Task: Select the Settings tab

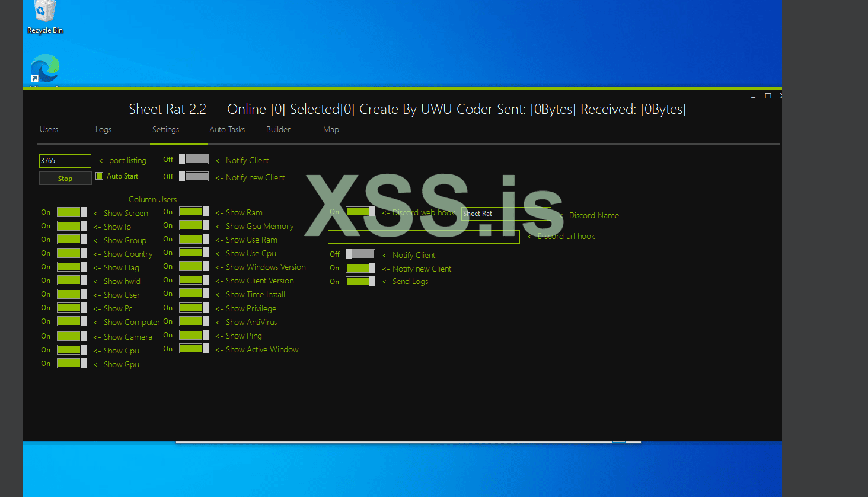Action: pyautogui.click(x=165, y=129)
